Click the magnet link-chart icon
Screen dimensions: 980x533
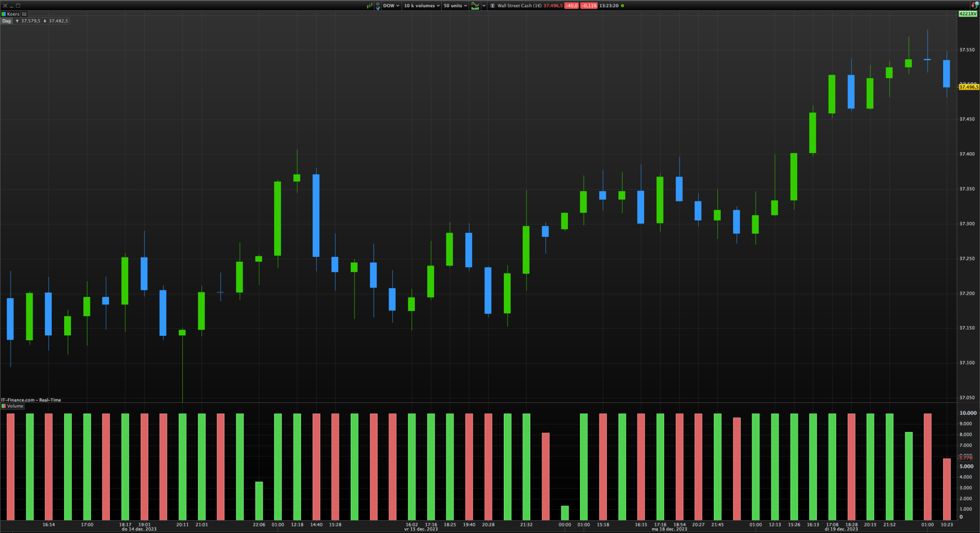click(378, 6)
